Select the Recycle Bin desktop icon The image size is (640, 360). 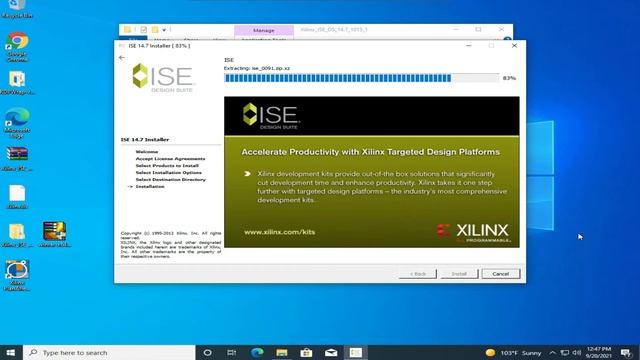click(17, 9)
